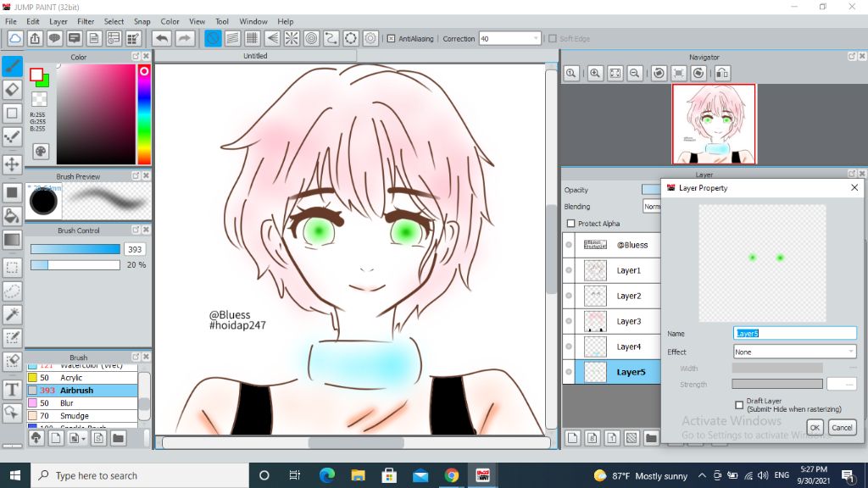Toggle visibility of Layer1
The width and height of the screenshot is (868, 488).
pyautogui.click(x=569, y=270)
